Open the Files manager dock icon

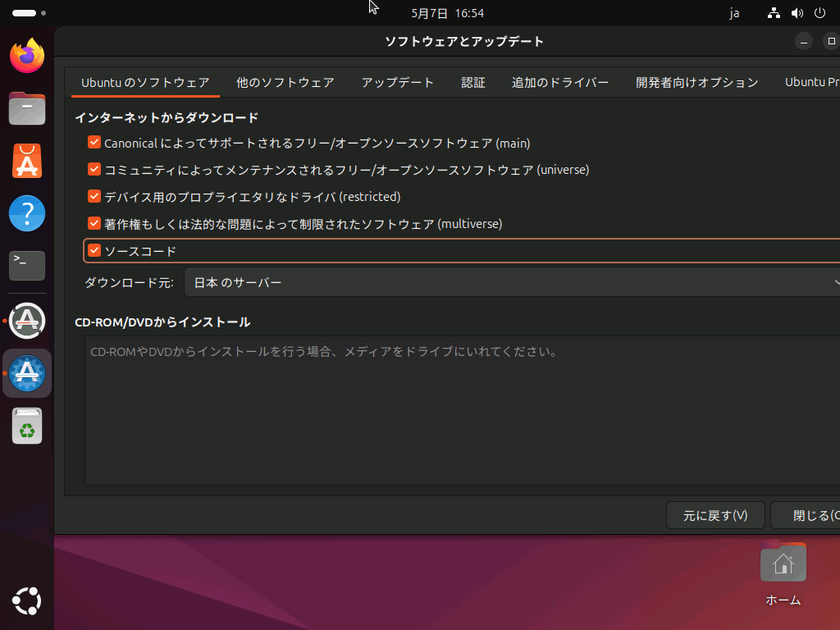27,108
